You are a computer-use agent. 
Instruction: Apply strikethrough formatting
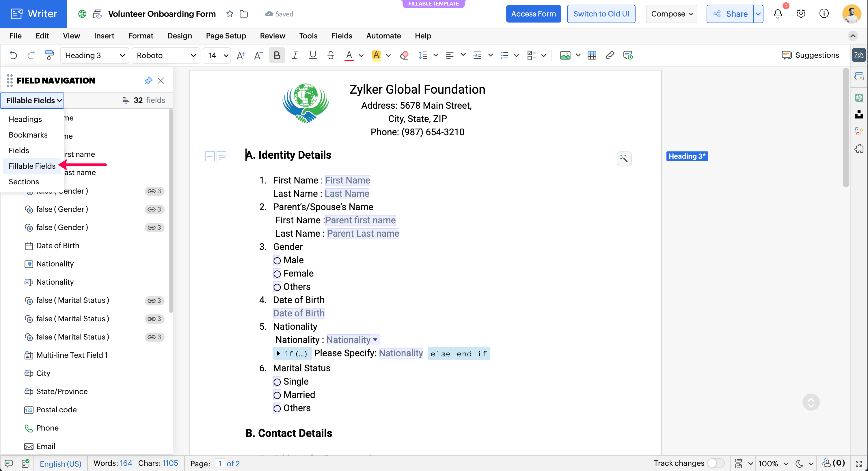(331, 55)
